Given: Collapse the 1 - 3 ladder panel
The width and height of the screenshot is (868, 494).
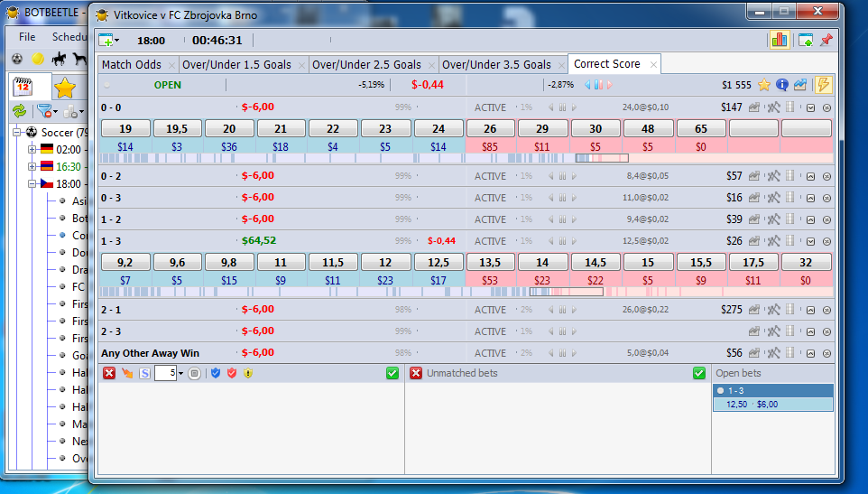Looking at the screenshot, I should (x=810, y=241).
